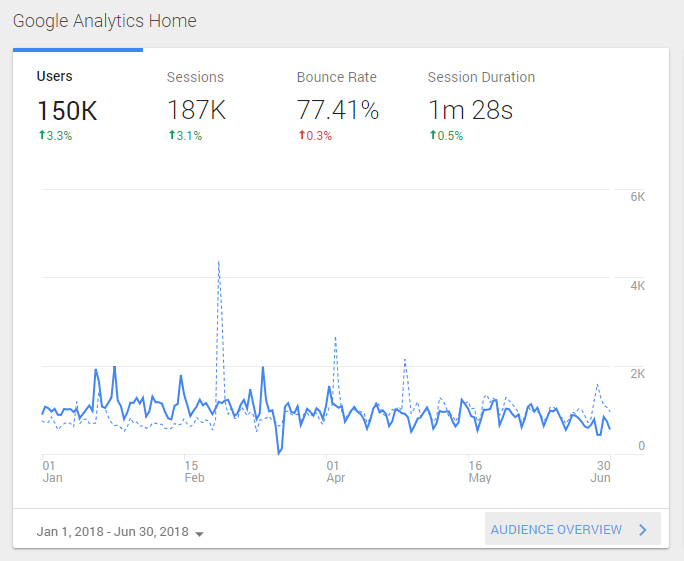Image resolution: width=684 pixels, height=561 pixels.
Task: Click the chevron next to Audience Overview
Action: [x=643, y=530]
